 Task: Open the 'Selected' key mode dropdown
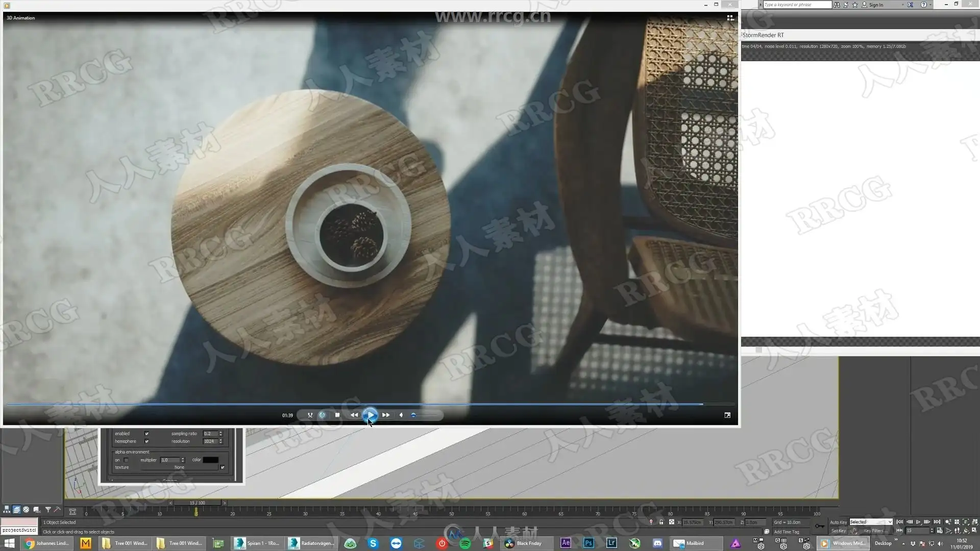(871, 522)
